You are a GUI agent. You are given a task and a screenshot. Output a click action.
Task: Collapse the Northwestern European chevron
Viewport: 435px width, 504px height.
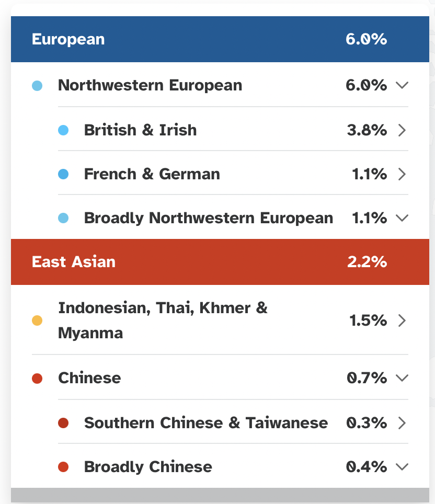[x=402, y=85]
